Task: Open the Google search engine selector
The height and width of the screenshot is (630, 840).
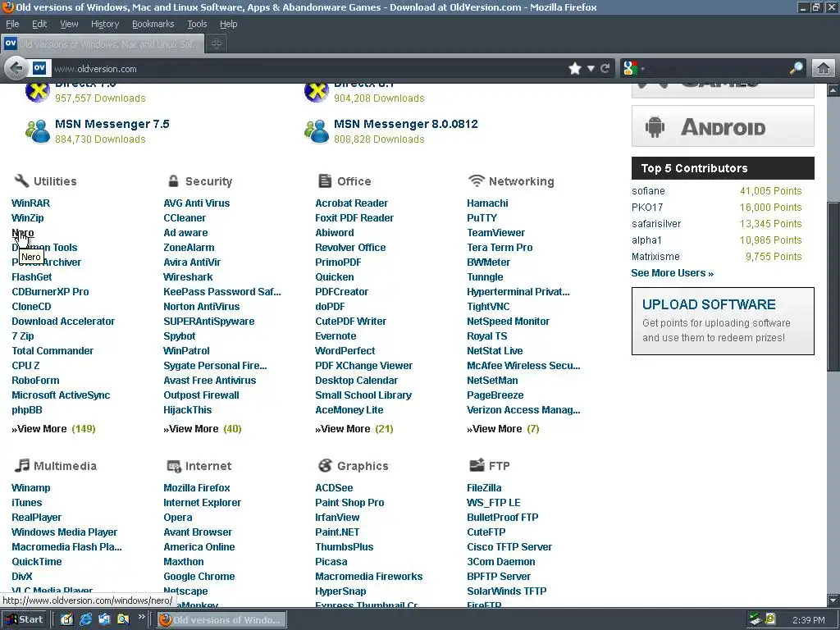Action: click(x=634, y=69)
